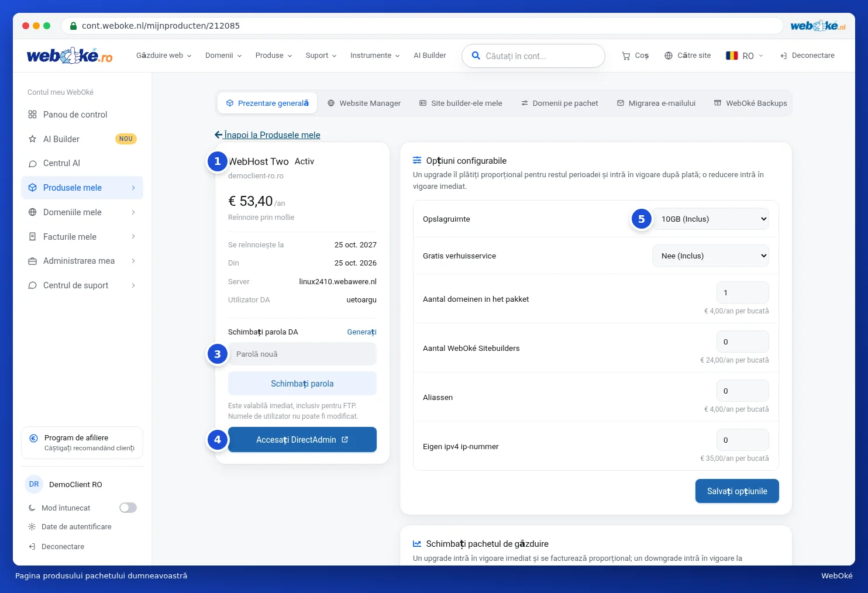This screenshot has height=593, width=868.
Task: Click the AI Builder star icon in sidebar
Action: [x=33, y=139]
